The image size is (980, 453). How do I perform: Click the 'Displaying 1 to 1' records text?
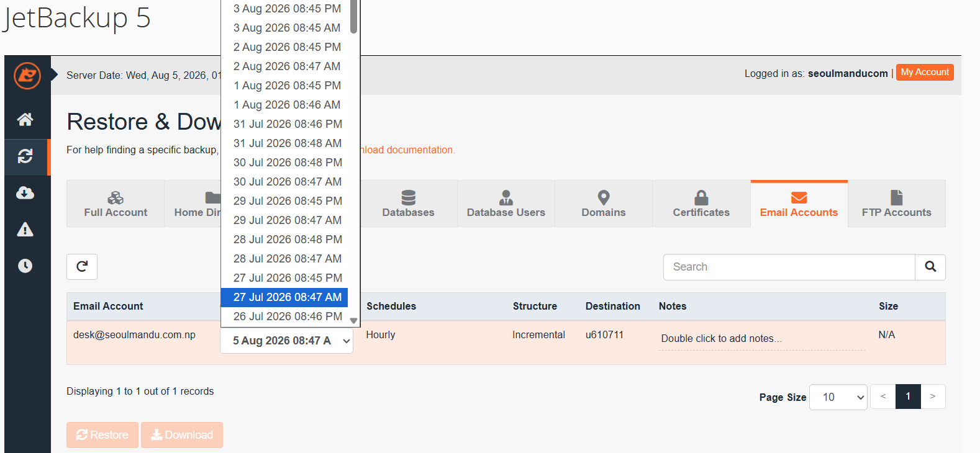(140, 392)
